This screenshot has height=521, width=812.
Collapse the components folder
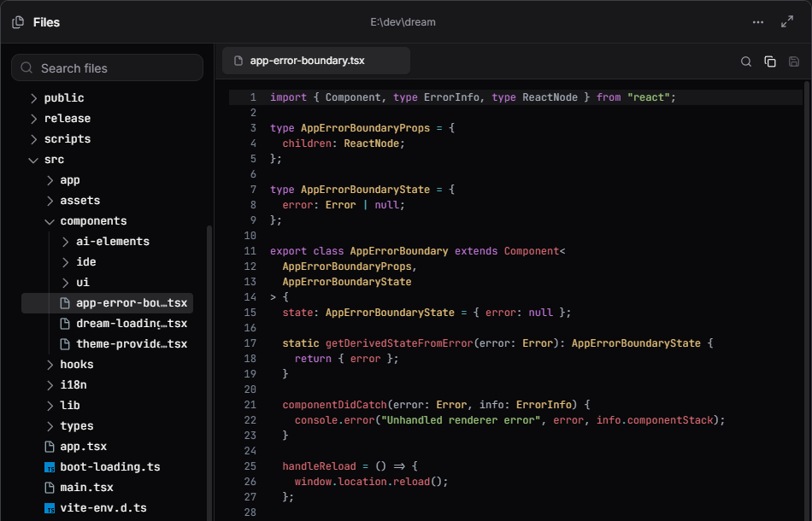click(x=50, y=221)
